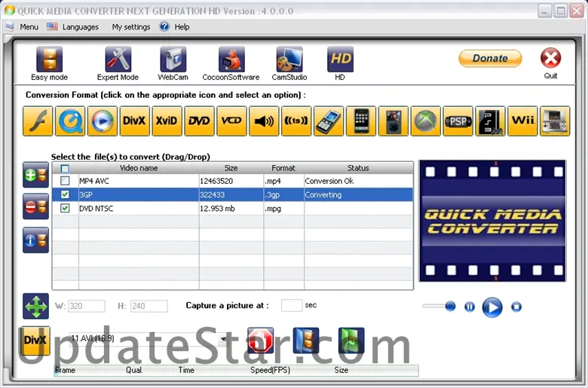Select the MP4 AVC row name
The height and width of the screenshot is (388, 588).
point(94,181)
